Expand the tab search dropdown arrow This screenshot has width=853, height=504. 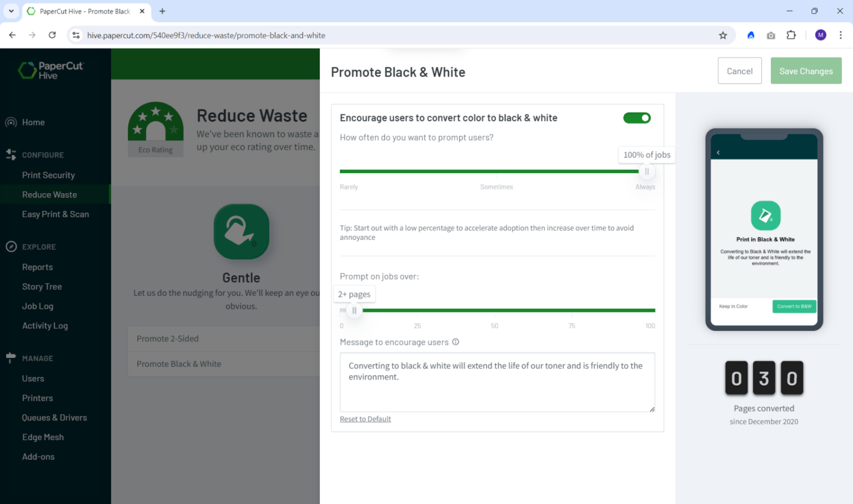point(11,11)
